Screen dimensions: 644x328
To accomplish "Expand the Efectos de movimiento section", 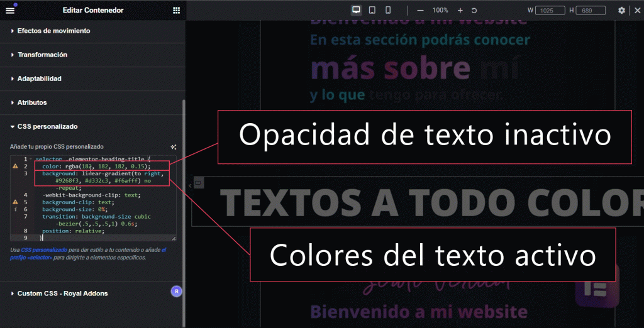I will coord(53,31).
